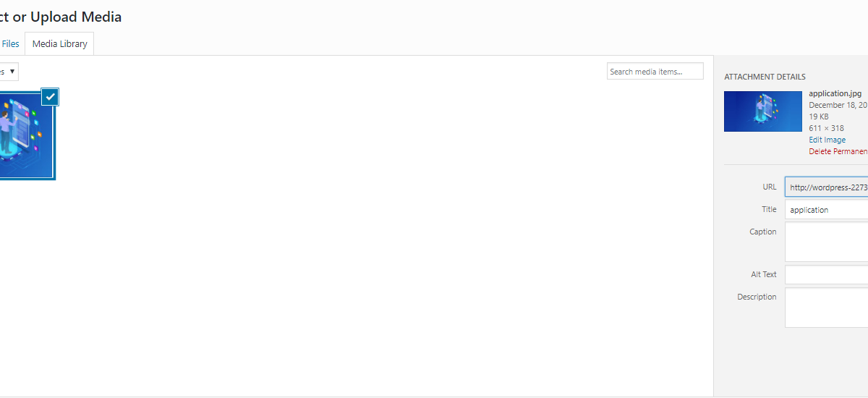868x398 pixels.
Task: Click the ATTACHMENT DETAILS heading
Action: click(765, 77)
